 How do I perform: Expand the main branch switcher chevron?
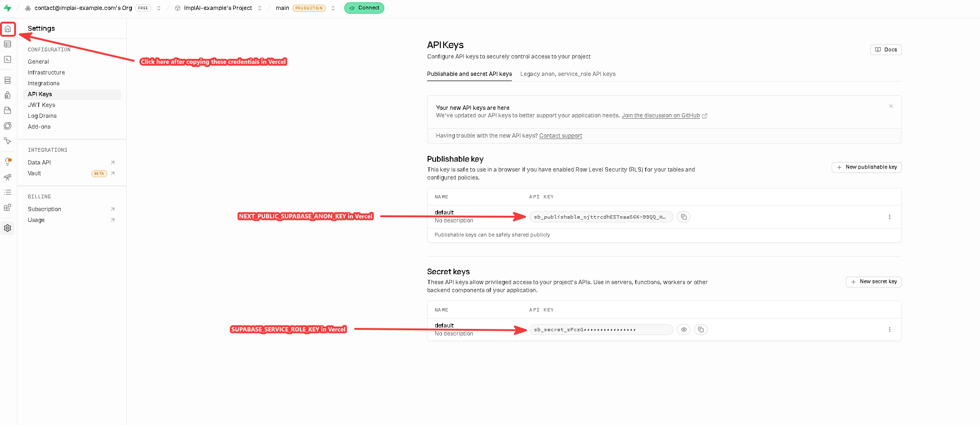coord(333,8)
